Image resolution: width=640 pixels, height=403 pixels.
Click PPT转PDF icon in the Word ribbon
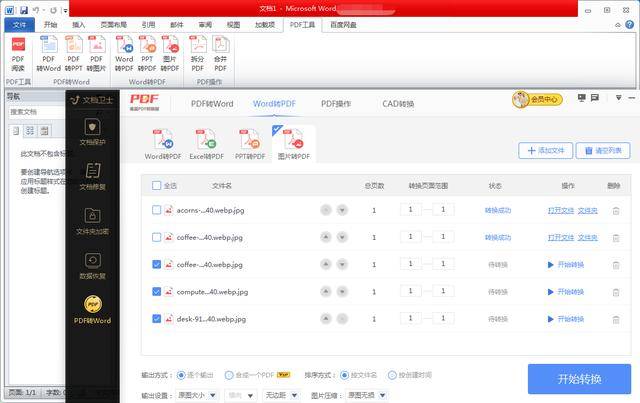click(x=147, y=54)
